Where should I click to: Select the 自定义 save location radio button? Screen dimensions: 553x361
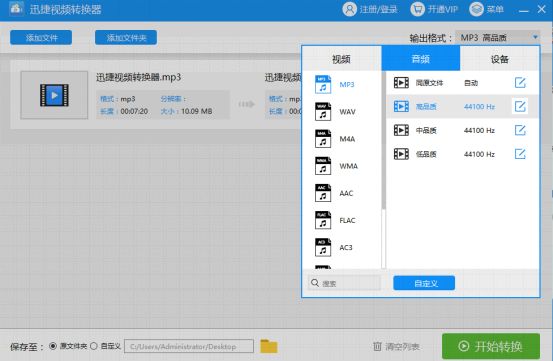[94, 346]
